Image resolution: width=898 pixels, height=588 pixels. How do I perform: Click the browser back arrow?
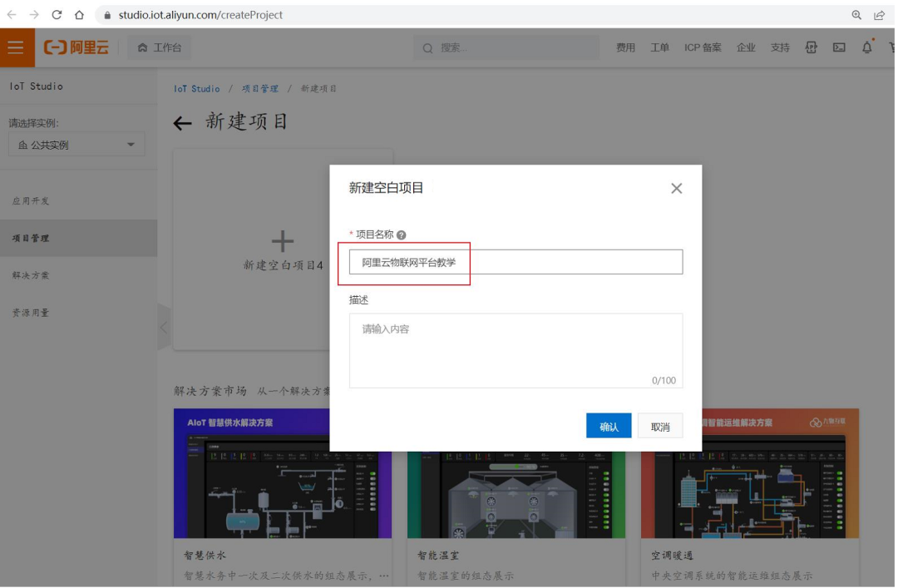tap(12, 15)
